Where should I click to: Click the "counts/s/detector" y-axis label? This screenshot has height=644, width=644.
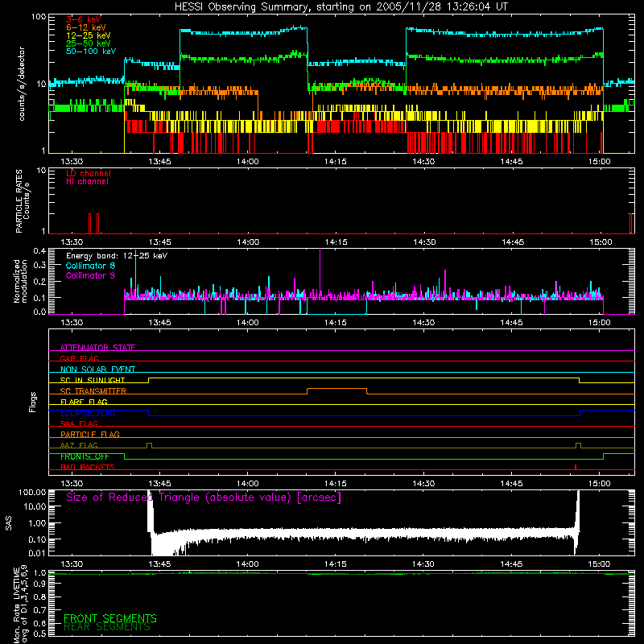[x=22, y=84]
